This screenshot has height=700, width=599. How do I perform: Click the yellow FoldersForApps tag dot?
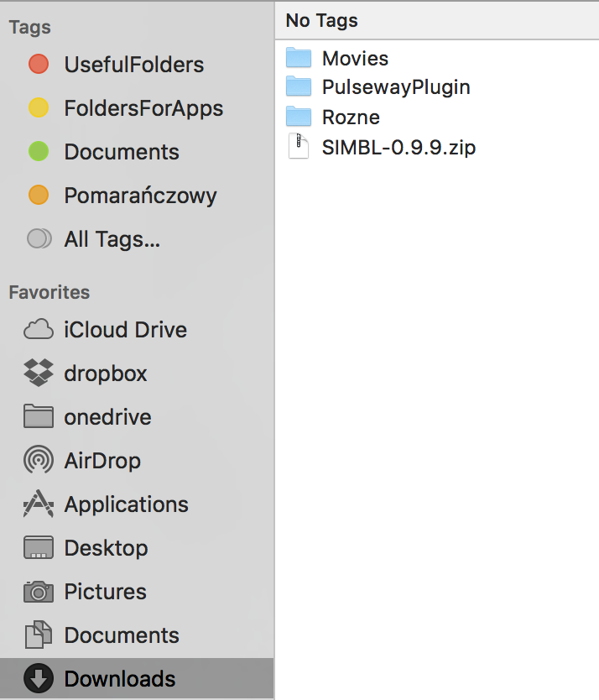pos(37,107)
